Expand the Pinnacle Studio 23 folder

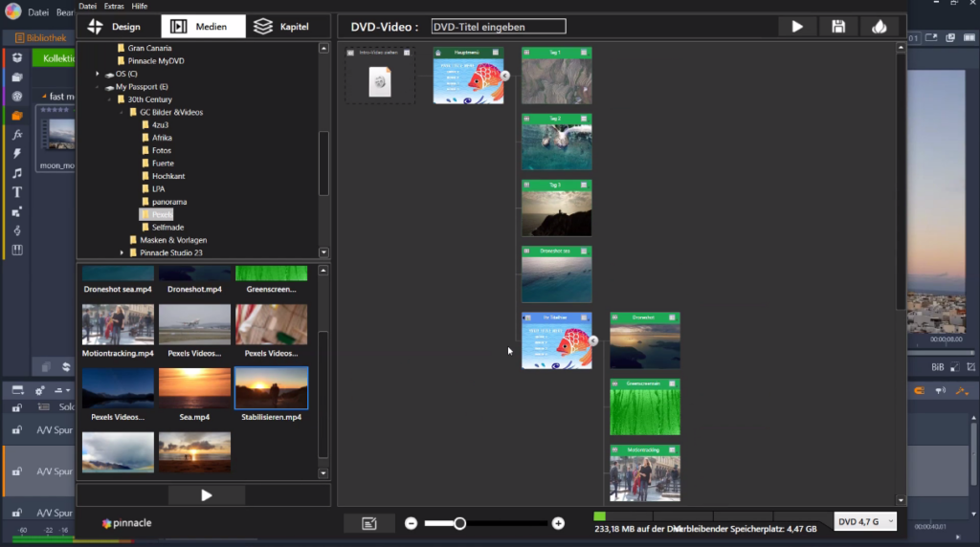click(x=122, y=252)
